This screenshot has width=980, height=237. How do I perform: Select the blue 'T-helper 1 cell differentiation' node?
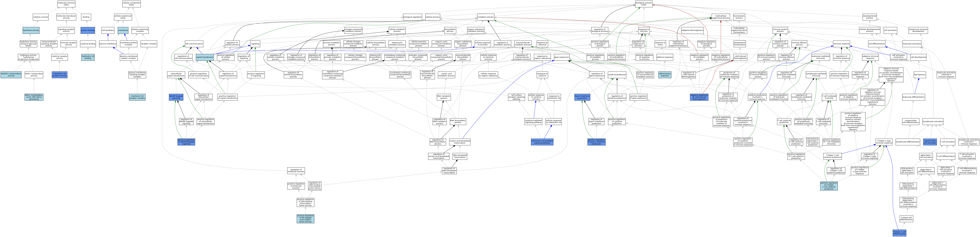coord(899,233)
